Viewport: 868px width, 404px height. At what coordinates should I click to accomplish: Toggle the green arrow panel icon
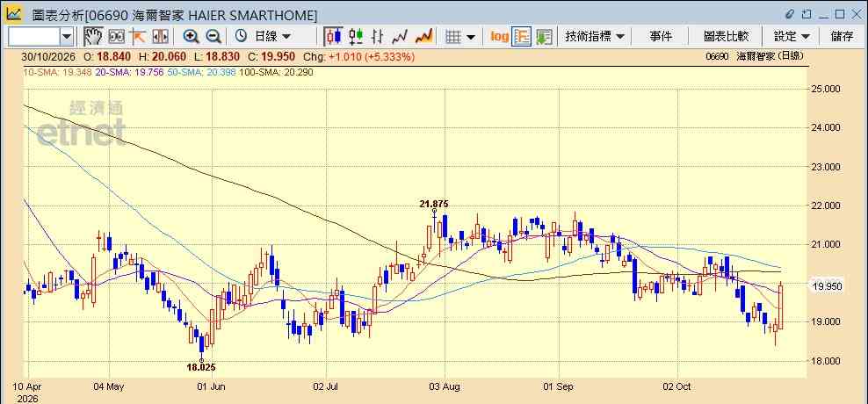(x=545, y=37)
